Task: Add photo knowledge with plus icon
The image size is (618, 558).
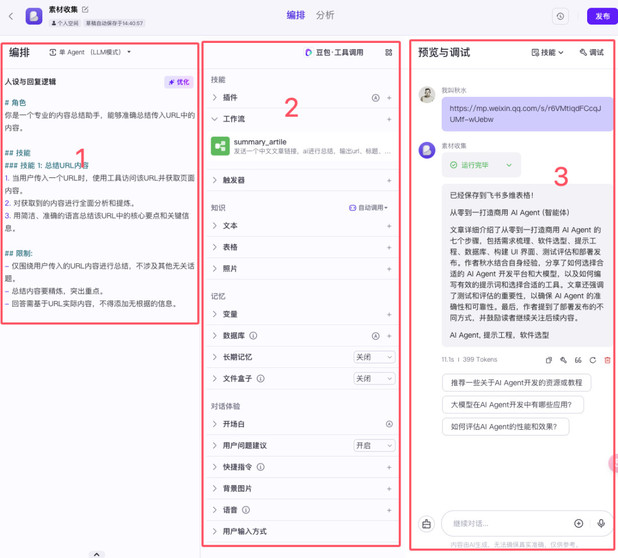Action: (x=389, y=269)
